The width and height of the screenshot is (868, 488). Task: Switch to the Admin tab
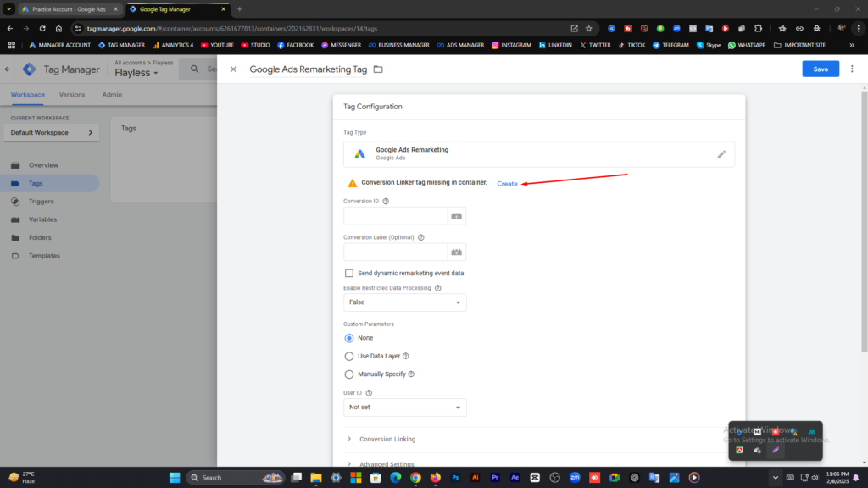(x=112, y=95)
